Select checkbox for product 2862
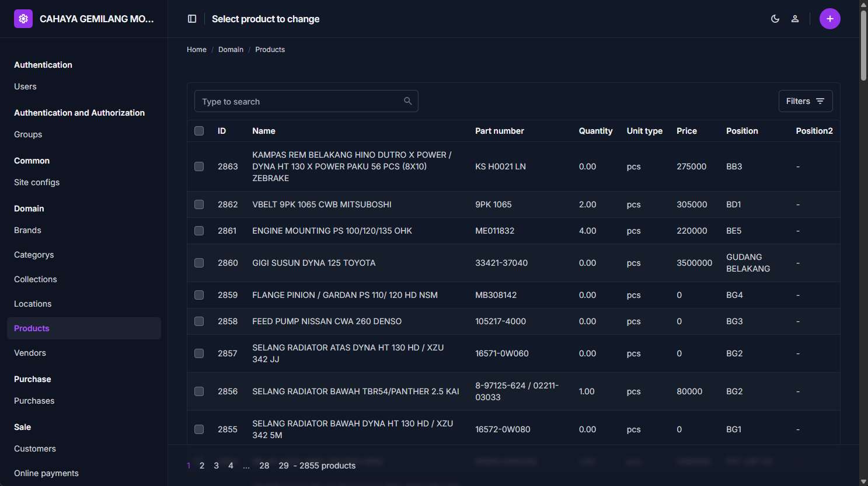Screen dimensions: 868x486 pos(199,204)
